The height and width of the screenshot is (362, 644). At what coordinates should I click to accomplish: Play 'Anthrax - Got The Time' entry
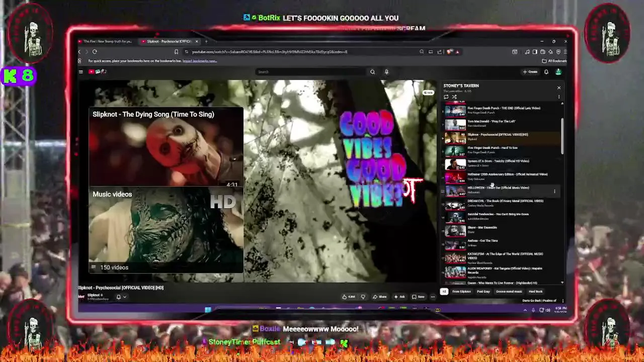pos(502,243)
